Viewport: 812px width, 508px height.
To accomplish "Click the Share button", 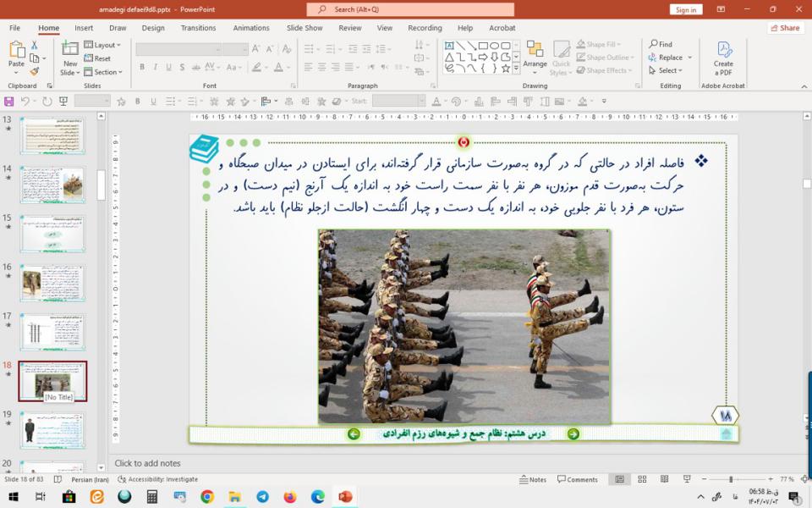I will coord(786,28).
